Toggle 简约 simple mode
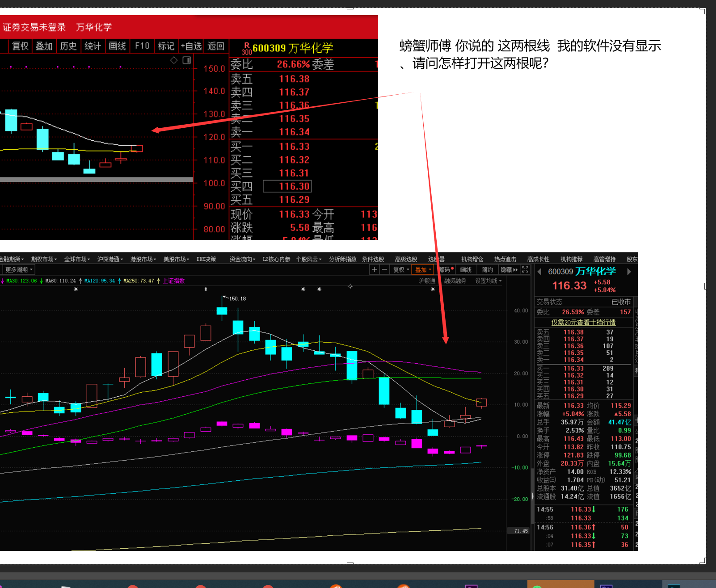 (x=488, y=269)
